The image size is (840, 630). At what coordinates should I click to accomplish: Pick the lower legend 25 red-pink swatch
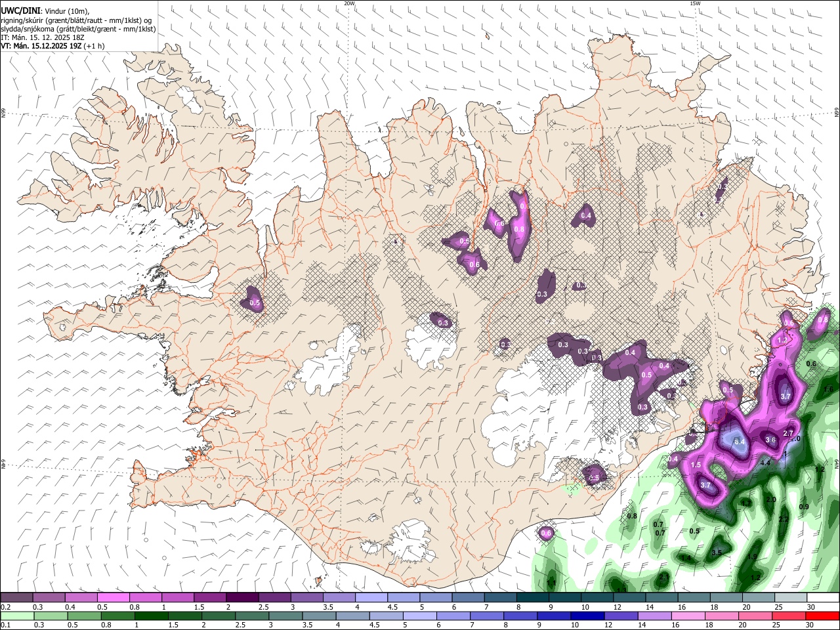[x=789, y=616]
